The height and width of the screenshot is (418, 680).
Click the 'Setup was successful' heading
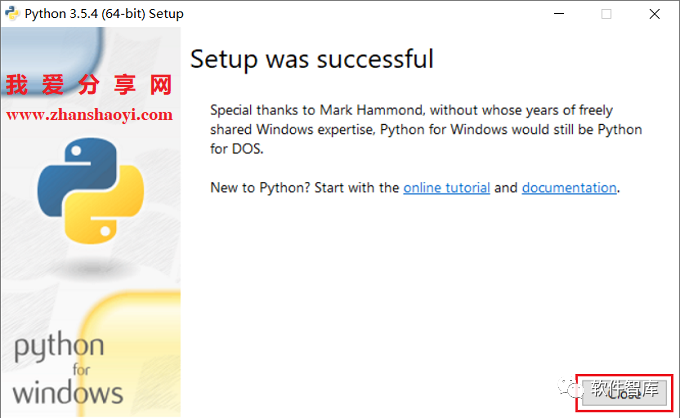tap(312, 59)
